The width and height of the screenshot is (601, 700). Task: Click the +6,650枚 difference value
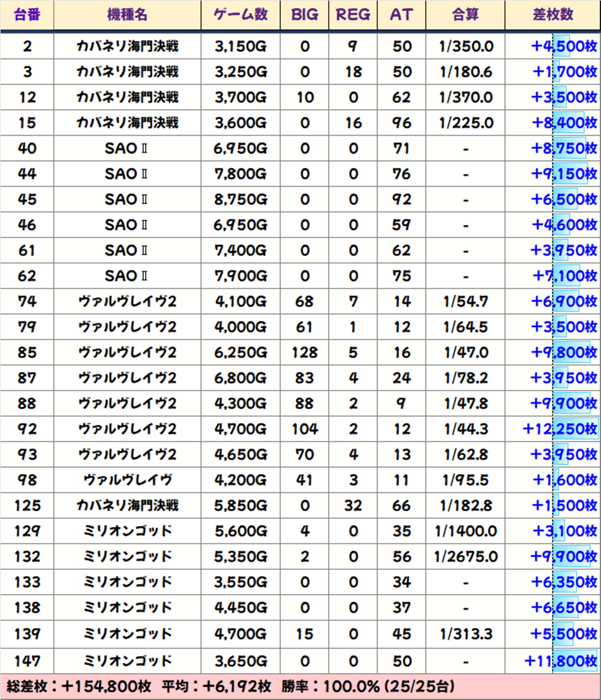(564, 608)
